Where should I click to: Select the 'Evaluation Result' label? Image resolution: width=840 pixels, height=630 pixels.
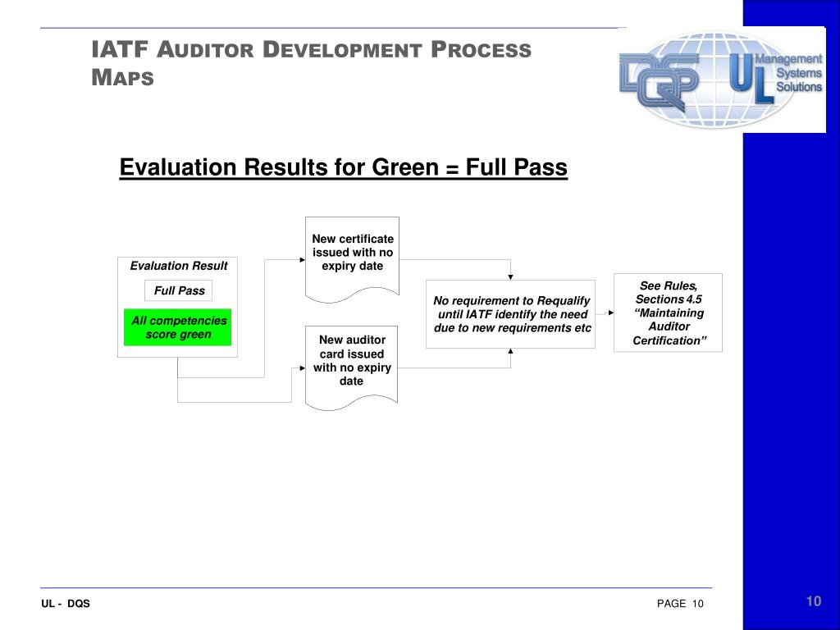pyautogui.click(x=178, y=266)
